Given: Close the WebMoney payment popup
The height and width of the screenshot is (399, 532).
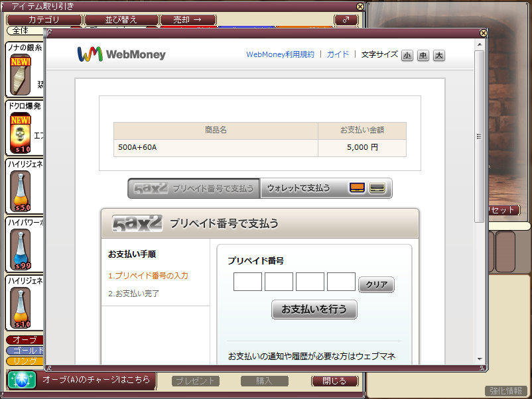Looking at the screenshot, I should 484,33.
